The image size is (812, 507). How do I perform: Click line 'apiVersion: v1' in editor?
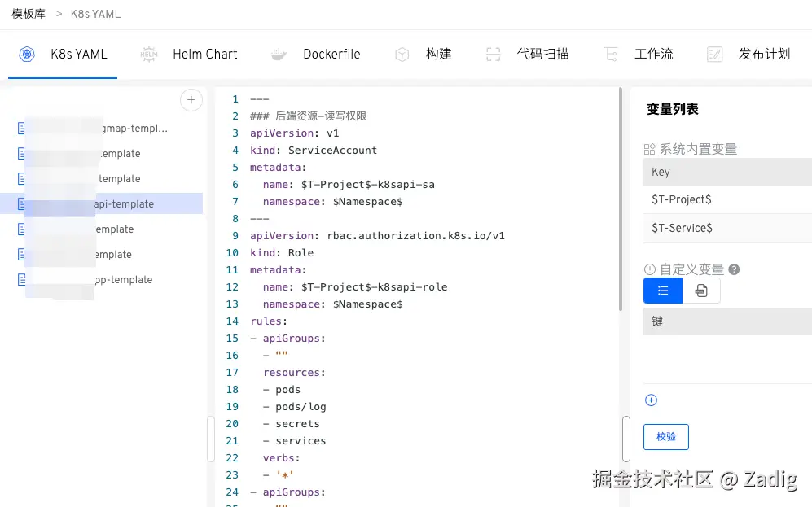[x=294, y=133]
